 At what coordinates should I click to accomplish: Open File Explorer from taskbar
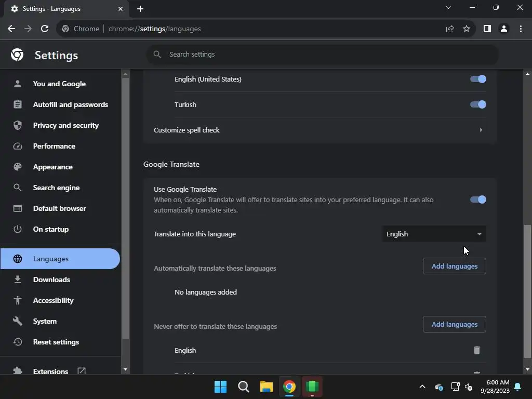(x=267, y=387)
